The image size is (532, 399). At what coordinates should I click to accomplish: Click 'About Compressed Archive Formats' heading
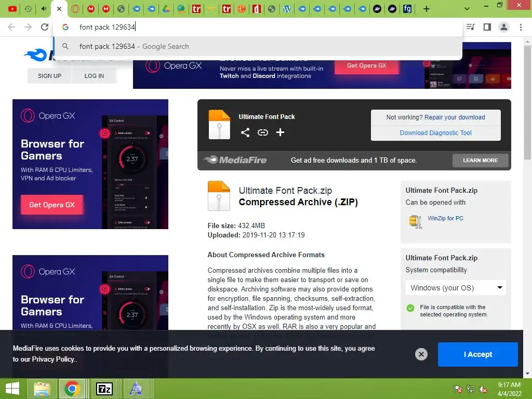click(x=266, y=255)
